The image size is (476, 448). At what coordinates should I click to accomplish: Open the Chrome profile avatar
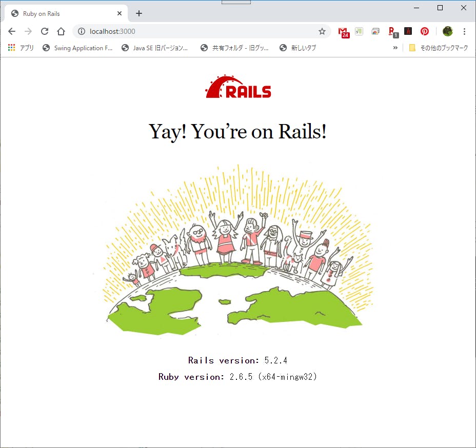click(x=447, y=31)
